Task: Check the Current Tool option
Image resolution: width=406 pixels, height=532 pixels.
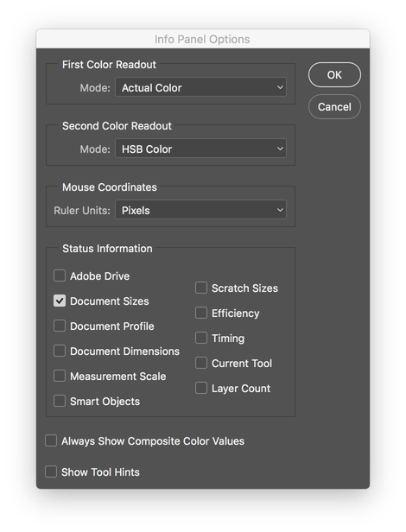Action: (x=201, y=363)
